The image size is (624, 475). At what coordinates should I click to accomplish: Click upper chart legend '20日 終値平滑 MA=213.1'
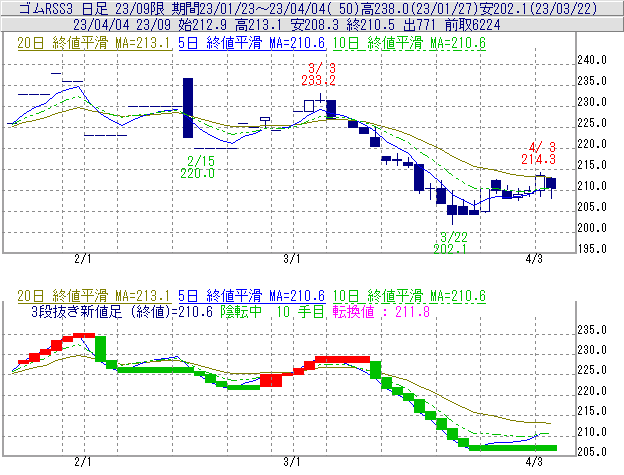(x=94, y=43)
